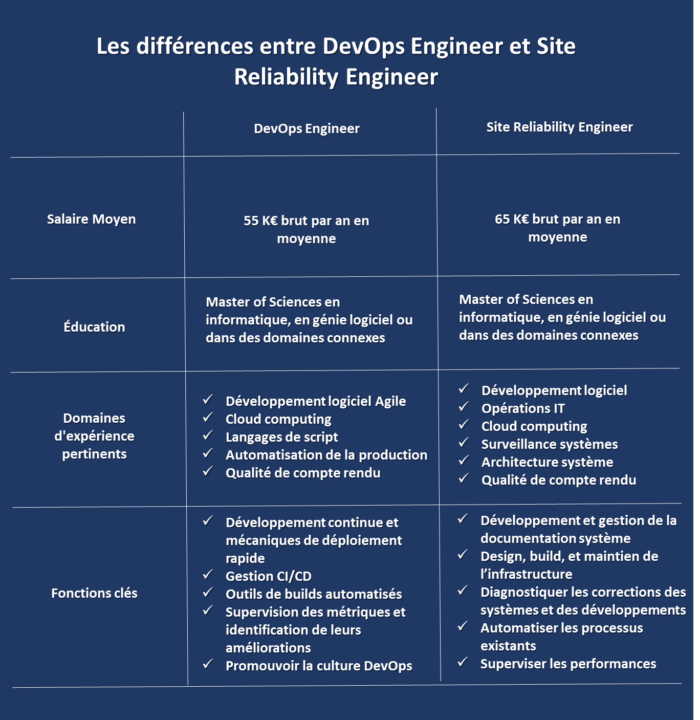The image size is (700, 720).
Task: Select the 'Éducation' row label
Action: pos(94,326)
